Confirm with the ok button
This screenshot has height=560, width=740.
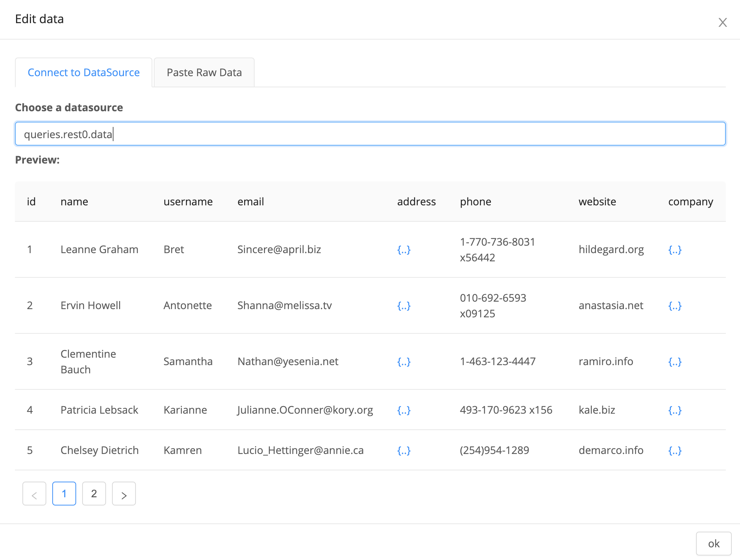click(x=713, y=544)
